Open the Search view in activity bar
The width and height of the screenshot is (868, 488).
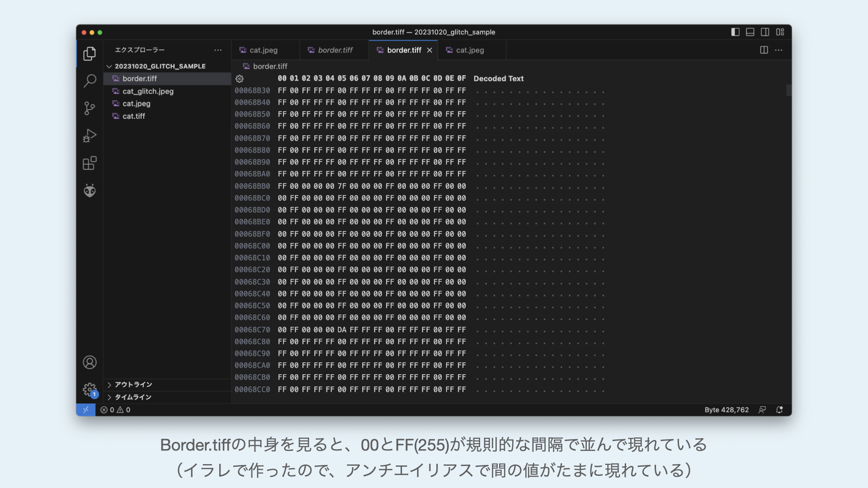point(90,81)
